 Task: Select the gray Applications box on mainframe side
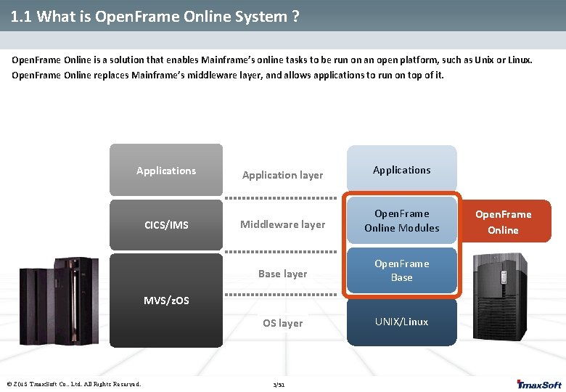click(x=166, y=170)
